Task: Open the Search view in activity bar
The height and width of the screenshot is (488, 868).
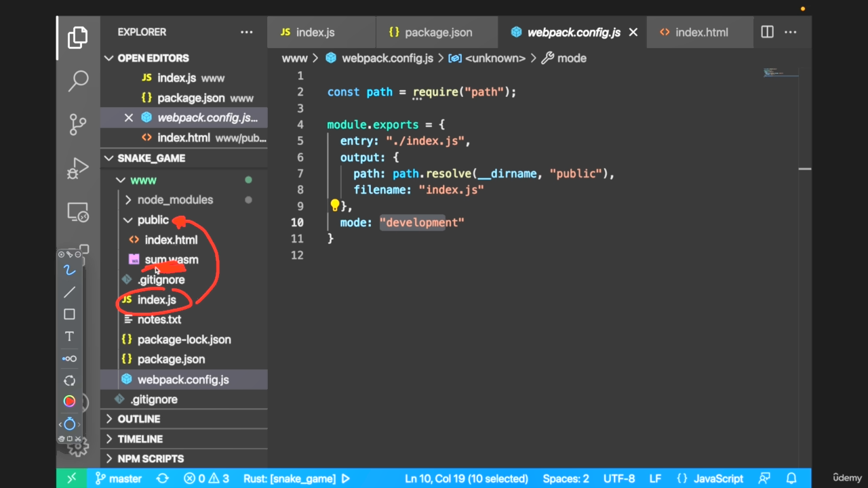Action: click(78, 81)
